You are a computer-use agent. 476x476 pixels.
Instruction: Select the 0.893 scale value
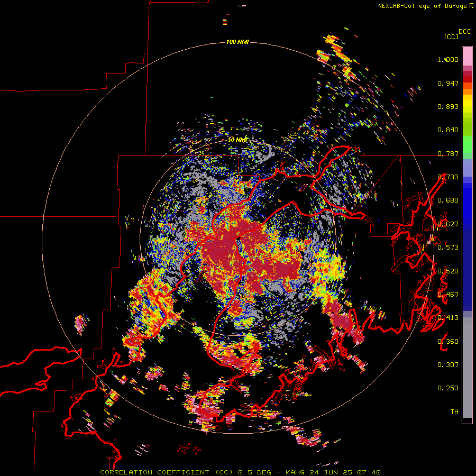click(x=448, y=106)
